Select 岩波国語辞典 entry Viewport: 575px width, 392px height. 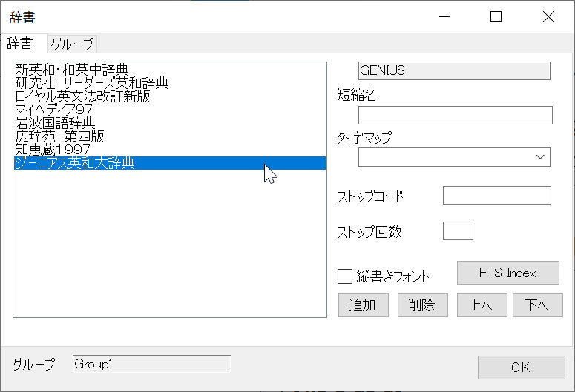170,123
